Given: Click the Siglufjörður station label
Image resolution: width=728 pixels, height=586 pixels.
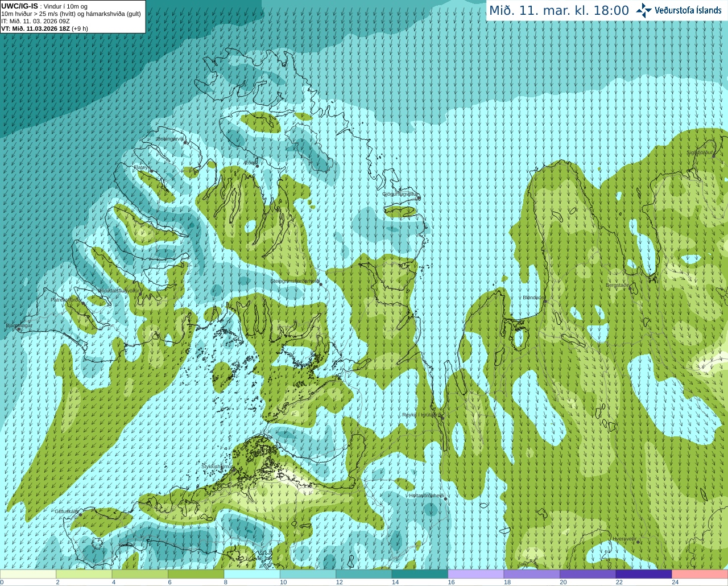Looking at the screenshot, I should [700, 152].
